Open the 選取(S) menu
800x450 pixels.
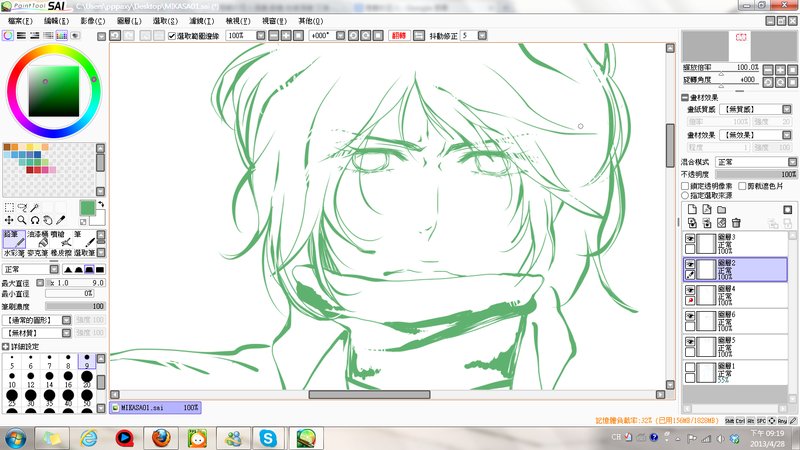(x=165, y=21)
